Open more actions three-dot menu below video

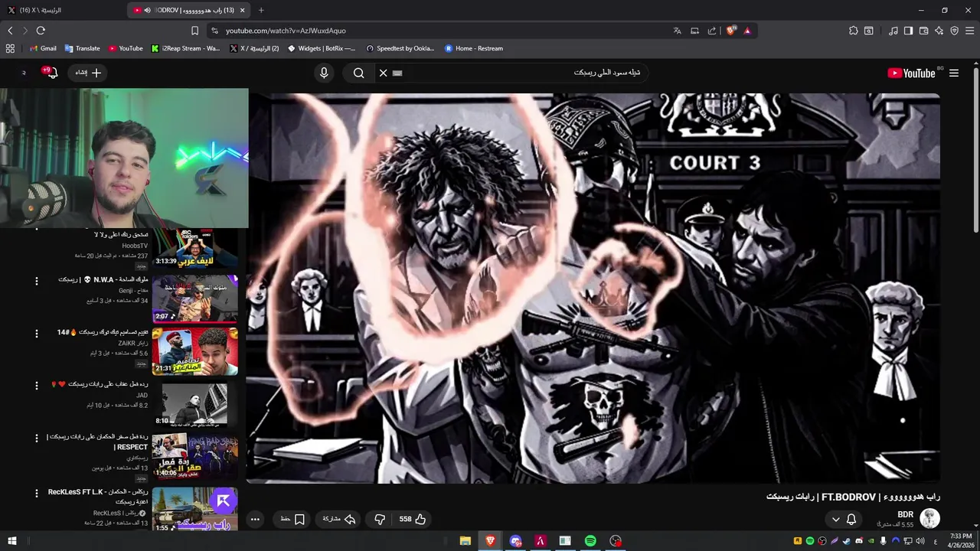(255, 519)
